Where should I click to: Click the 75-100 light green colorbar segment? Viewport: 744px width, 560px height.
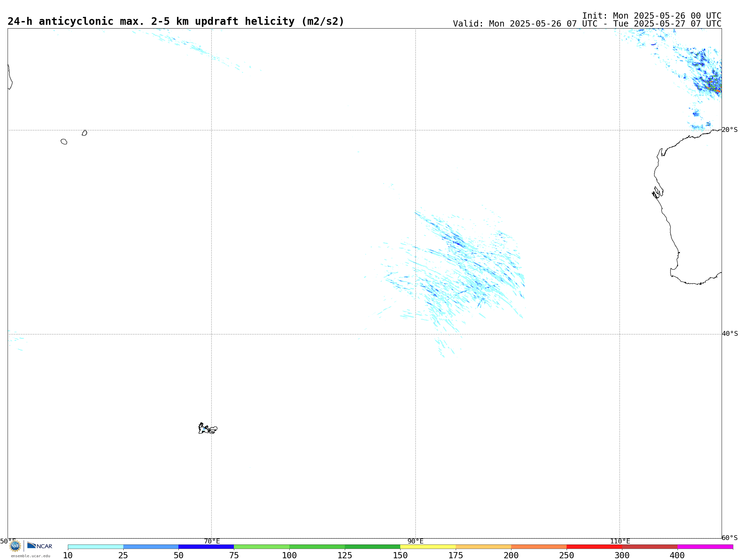(x=262, y=547)
